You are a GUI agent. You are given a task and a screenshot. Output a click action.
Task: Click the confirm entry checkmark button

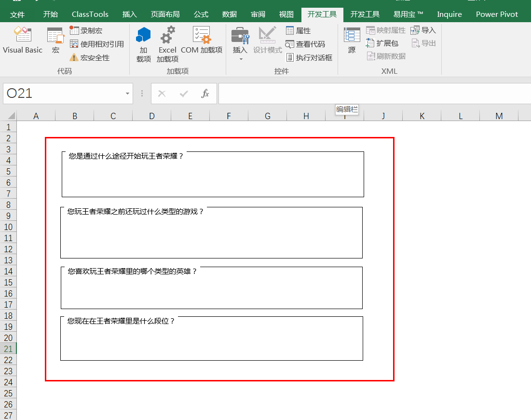(x=184, y=94)
